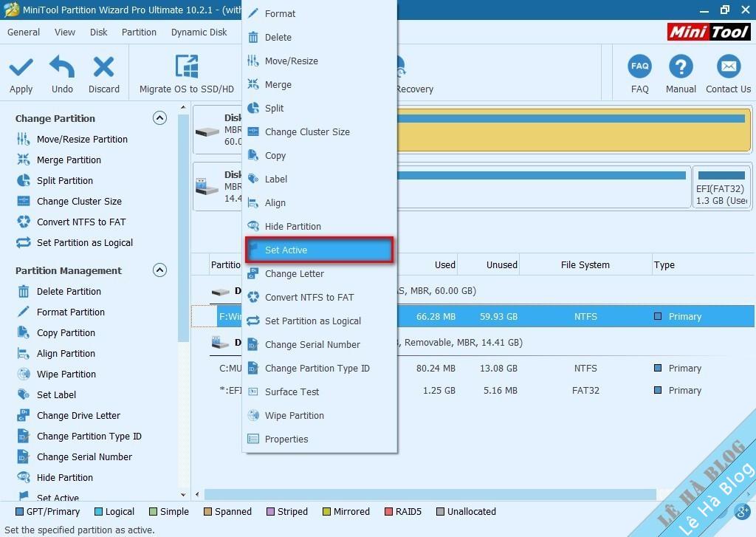
Task: Select Hide Partition in sidebar
Action: (x=55, y=478)
